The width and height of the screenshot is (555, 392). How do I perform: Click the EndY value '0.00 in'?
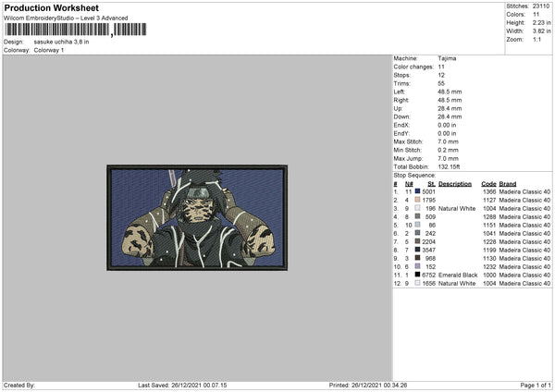click(447, 133)
